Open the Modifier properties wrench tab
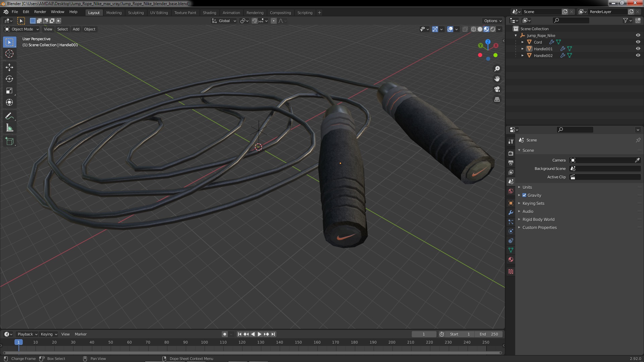 (x=511, y=213)
